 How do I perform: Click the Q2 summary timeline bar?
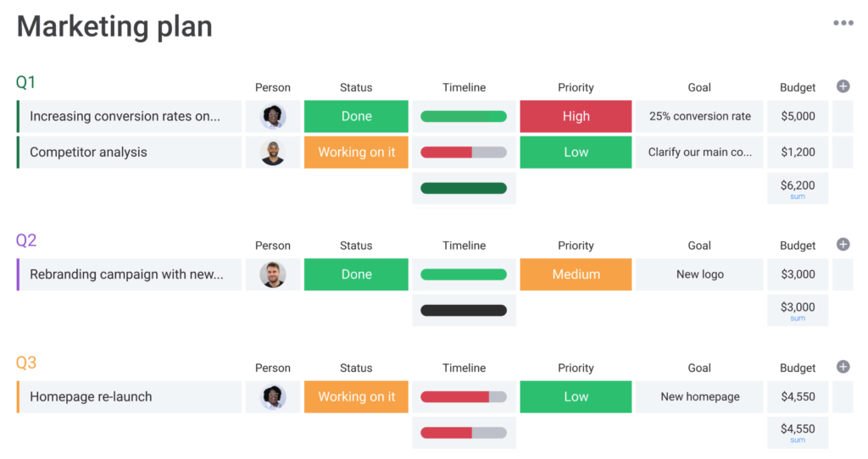click(464, 310)
